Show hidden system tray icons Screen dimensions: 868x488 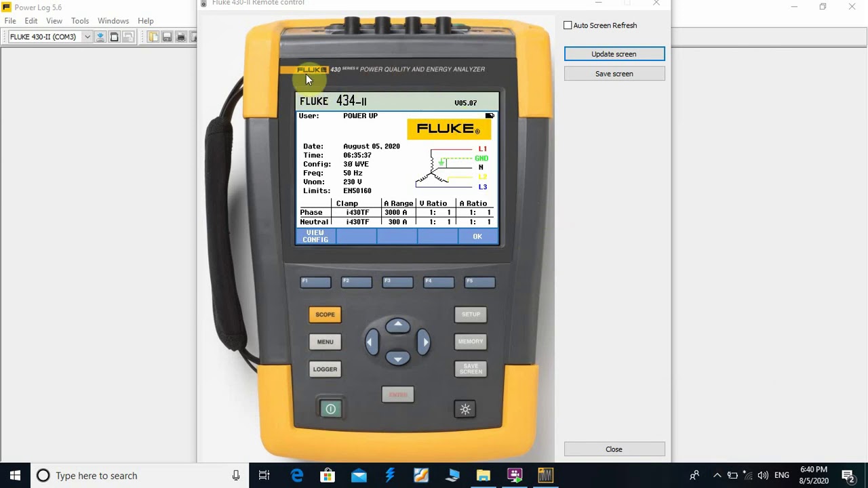pyautogui.click(x=717, y=475)
